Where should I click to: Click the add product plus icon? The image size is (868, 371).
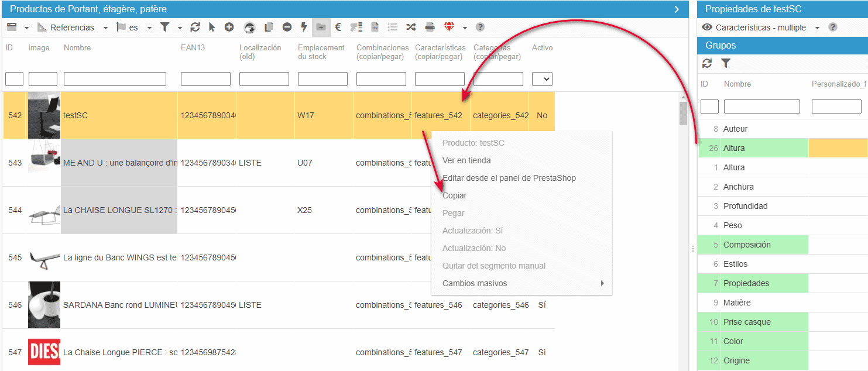click(229, 27)
